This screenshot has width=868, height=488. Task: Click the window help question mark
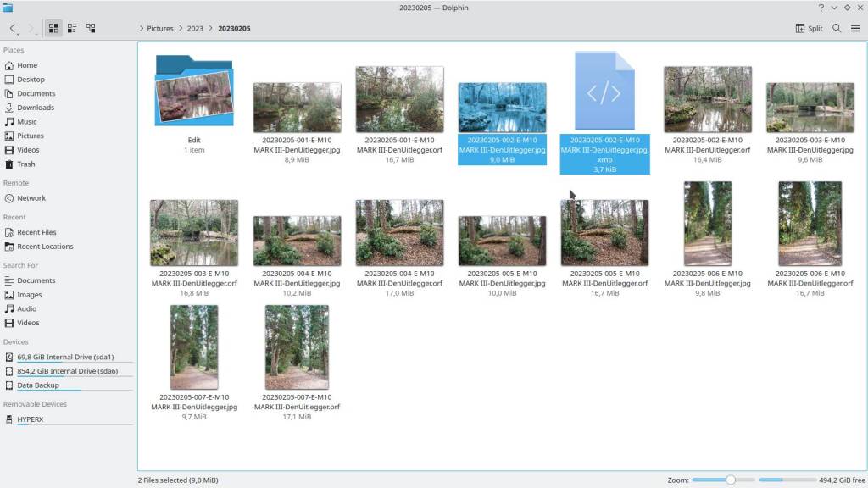(x=821, y=8)
